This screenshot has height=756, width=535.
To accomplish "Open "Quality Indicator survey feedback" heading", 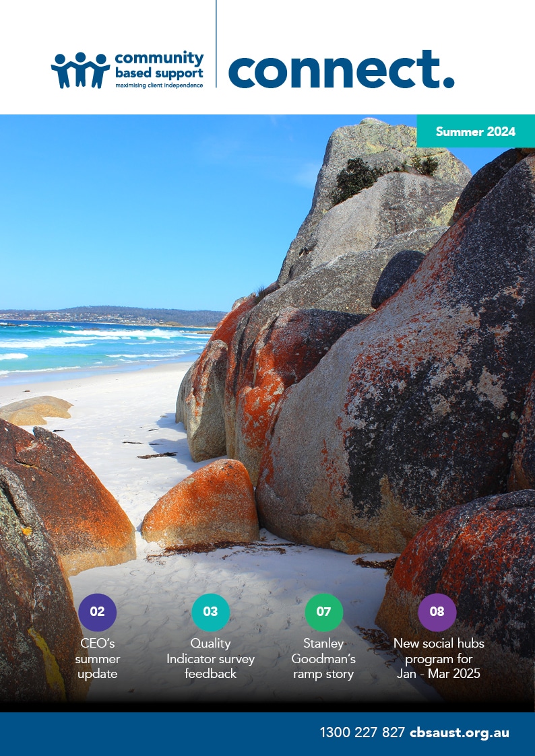I will pos(210,658).
